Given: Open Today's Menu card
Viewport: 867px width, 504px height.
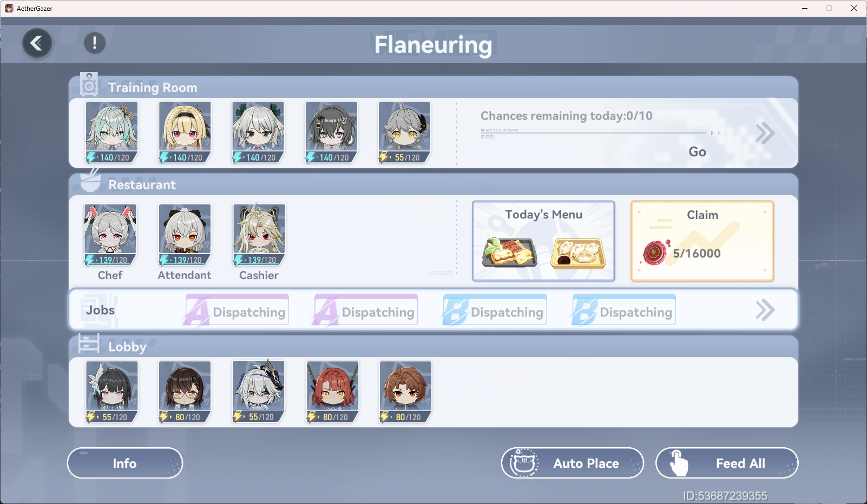Looking at the screenshot, I should (543, 241).
